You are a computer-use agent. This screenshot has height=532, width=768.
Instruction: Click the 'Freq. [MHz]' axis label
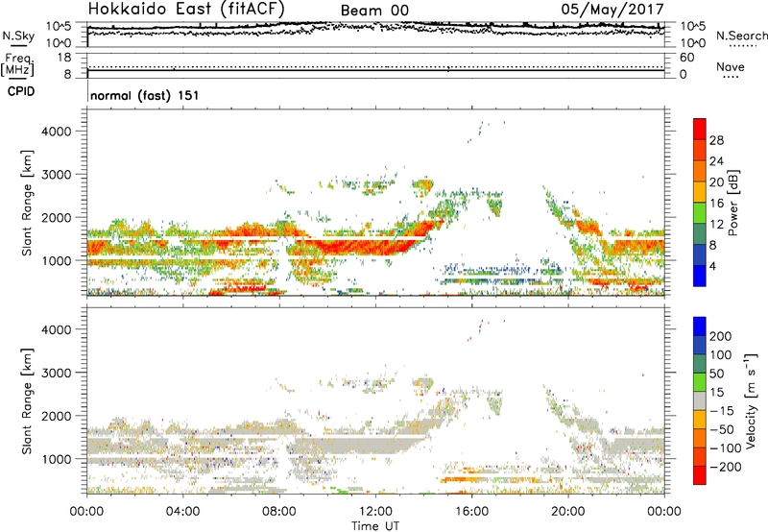point(18,65)
